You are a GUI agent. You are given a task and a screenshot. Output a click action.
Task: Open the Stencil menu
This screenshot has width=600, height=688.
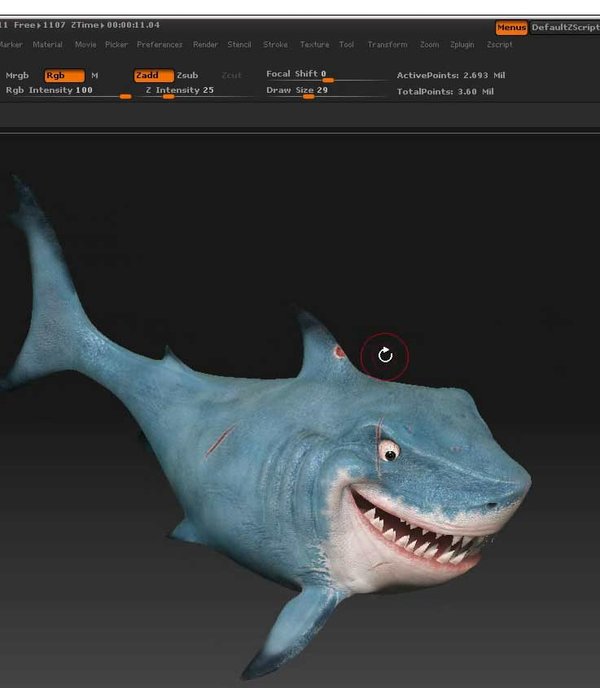point(239,44)
